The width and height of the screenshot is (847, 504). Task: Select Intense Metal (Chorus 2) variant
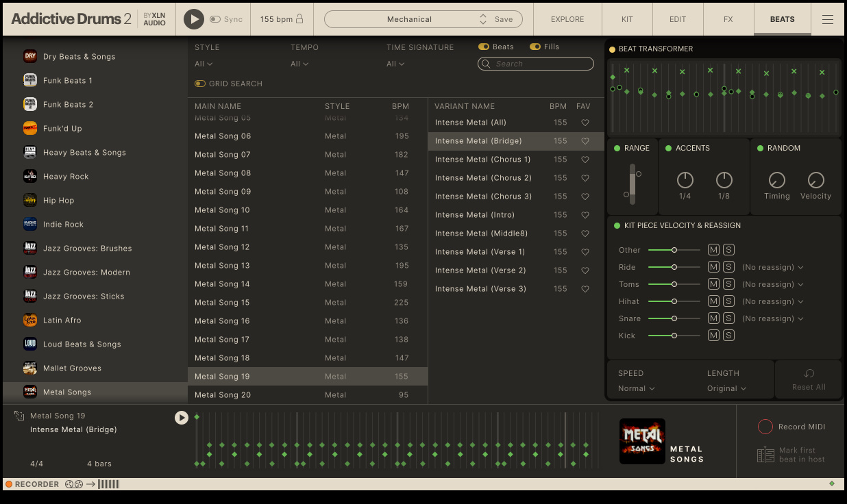(516, 178)
